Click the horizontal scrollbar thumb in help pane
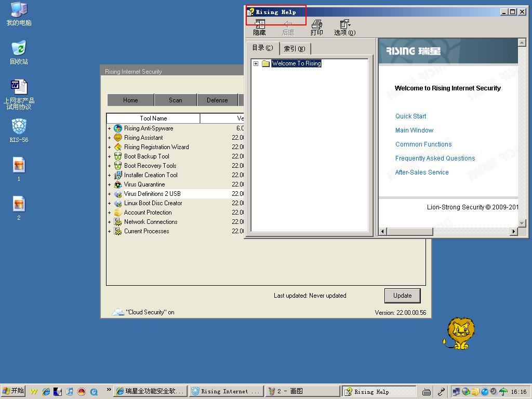This screenshot has height=399, width=532. click(x=410, y=231)
